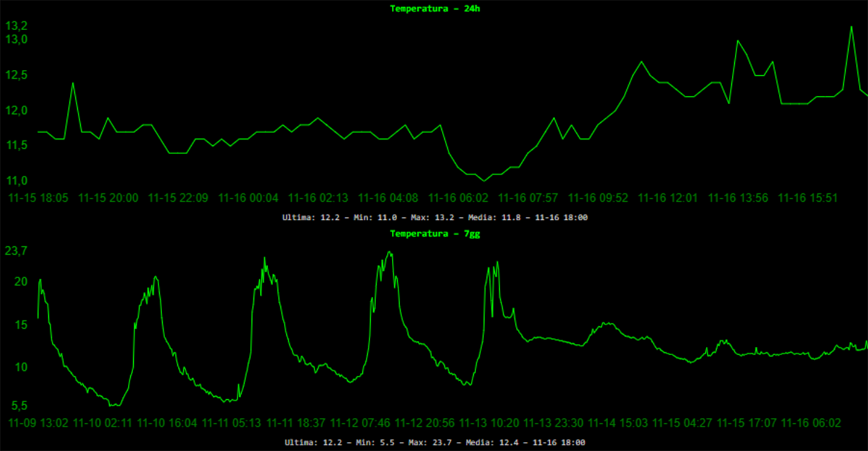The image size is (868, 451).
Task: Select the 23,7 y-axis value on the 7gg chart
Action: (16, 251)
